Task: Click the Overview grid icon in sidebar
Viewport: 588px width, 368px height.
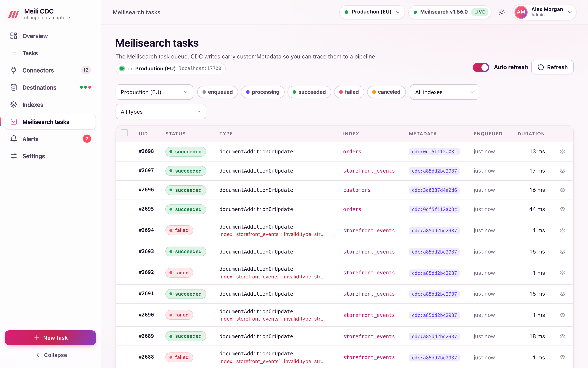Action: (14, 36)
